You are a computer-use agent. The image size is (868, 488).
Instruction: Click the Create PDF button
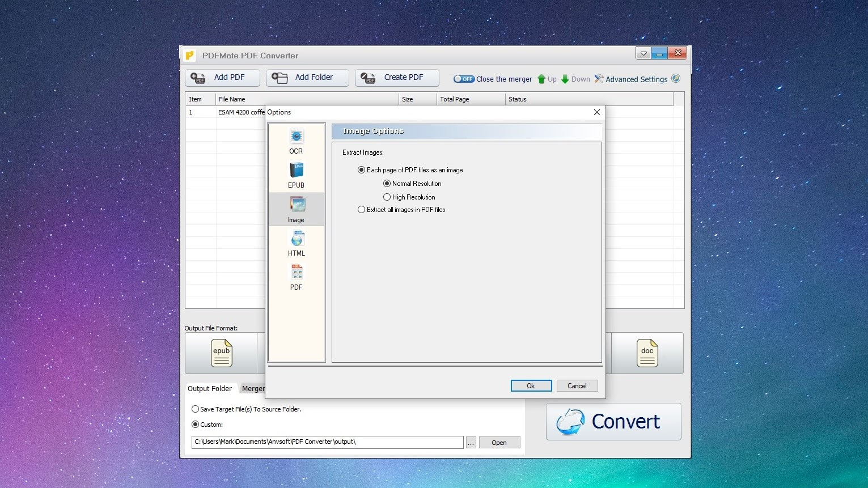(x=397, y=78)
